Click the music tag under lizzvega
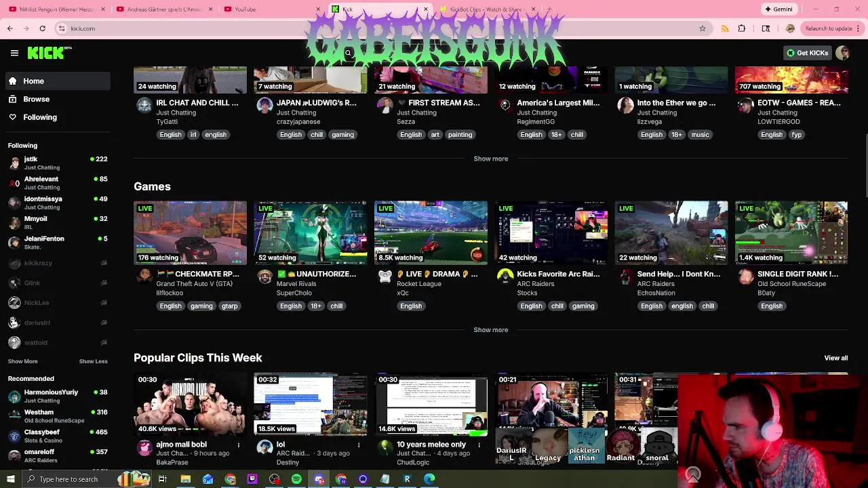Image resolution: width=868 pixels, height=488 pixels. point(700,134)
